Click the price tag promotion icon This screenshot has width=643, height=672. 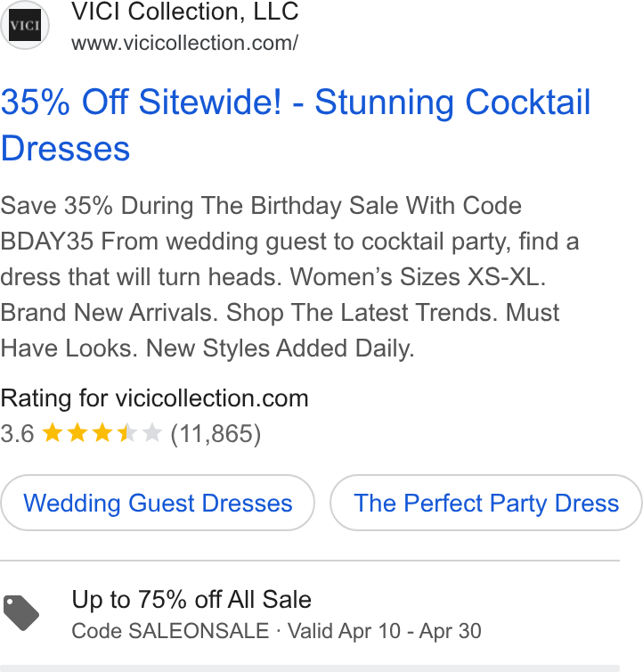coord(21,613)
